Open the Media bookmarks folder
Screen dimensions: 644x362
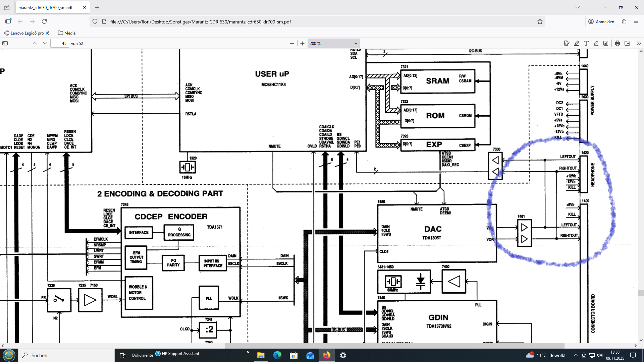(x=67, y=33)
